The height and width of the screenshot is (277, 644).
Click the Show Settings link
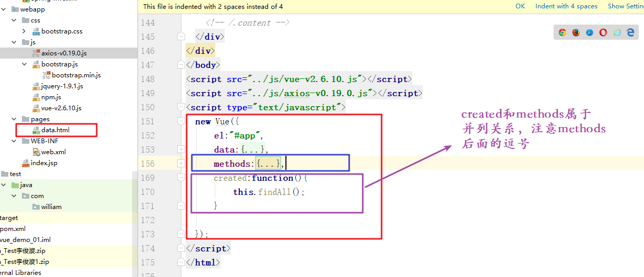pos(626,6)
